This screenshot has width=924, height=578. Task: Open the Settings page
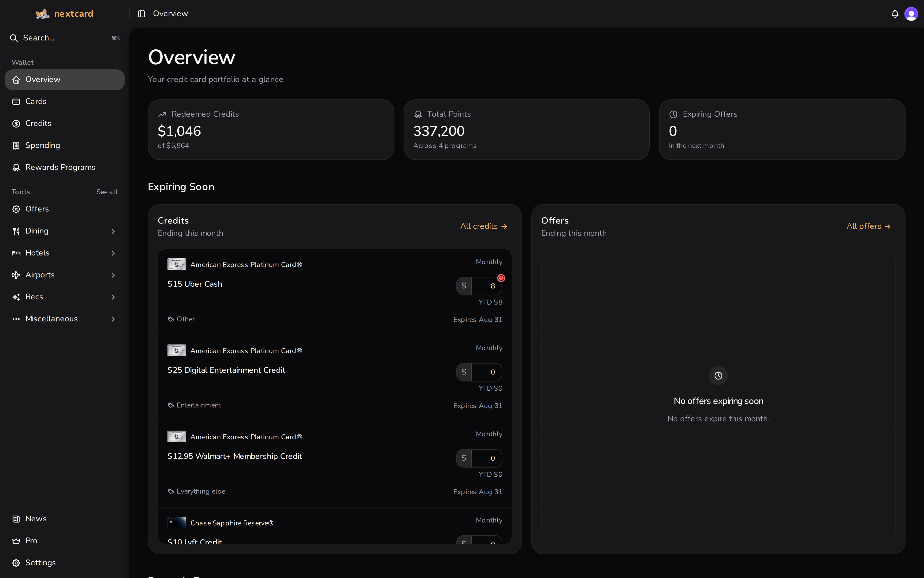(x=64, y=563)
